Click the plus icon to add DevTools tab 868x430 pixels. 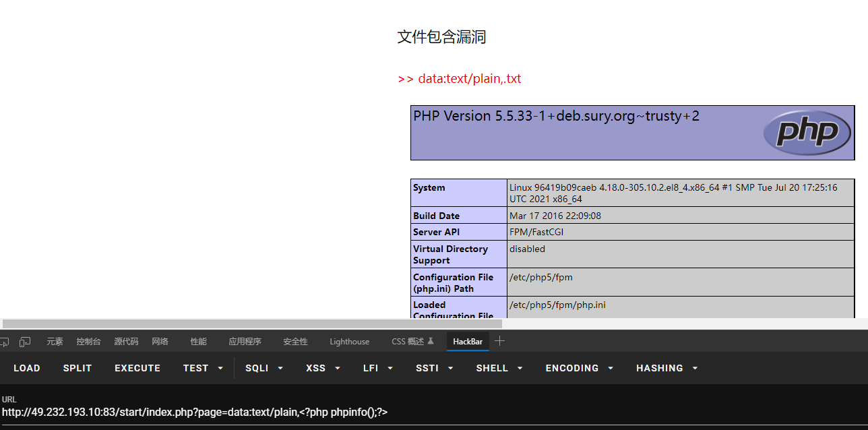tap(499, 341)
